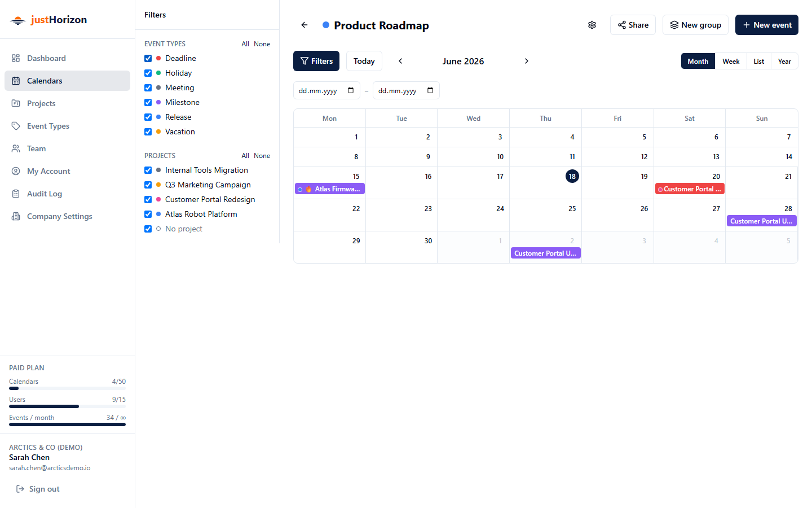The width and height of the screenshot is (812, 508).
Task: Select None for projects
Action: pyautogui.click(x=262, y=155)
